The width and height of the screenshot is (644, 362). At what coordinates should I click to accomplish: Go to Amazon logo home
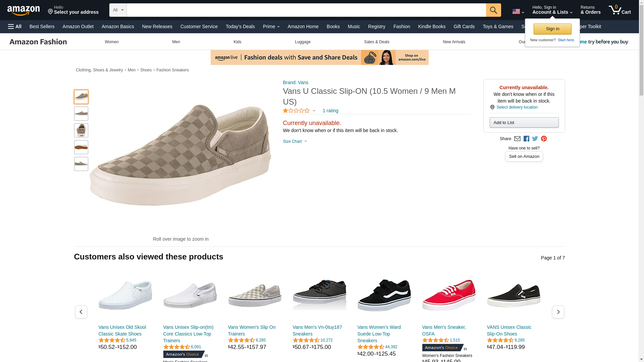coord(23,10)
